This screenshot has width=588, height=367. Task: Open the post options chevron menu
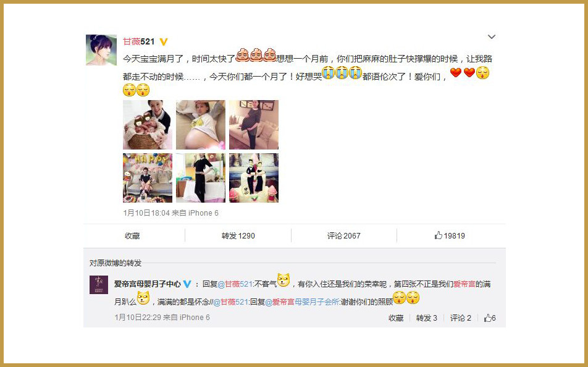tap(491, 37)
